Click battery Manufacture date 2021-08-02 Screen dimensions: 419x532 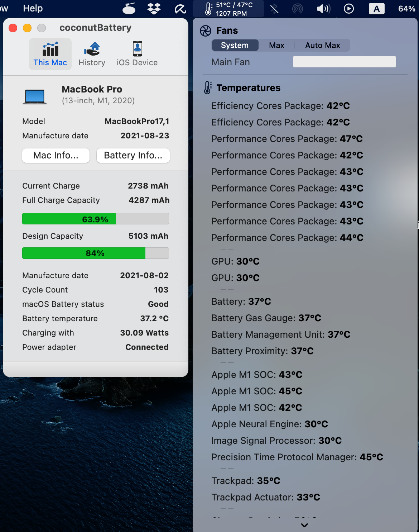144,275
